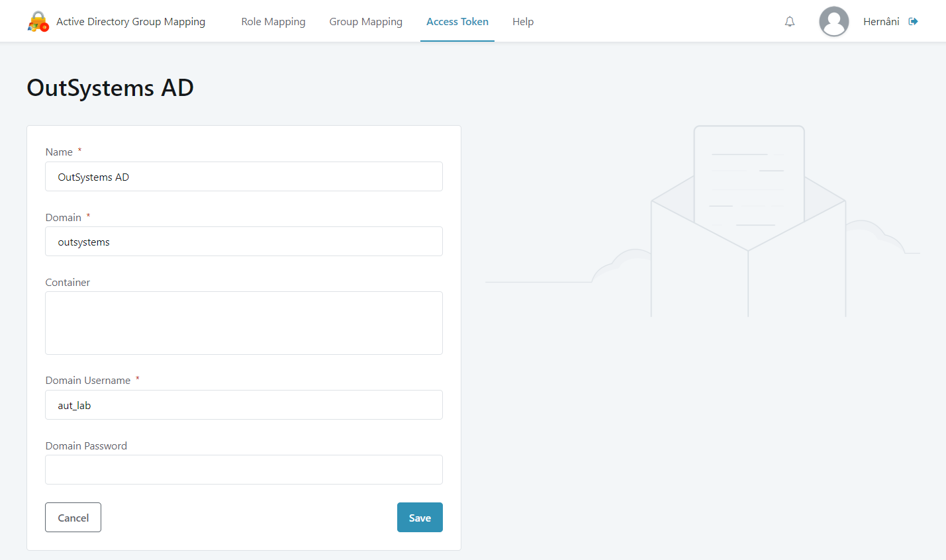
Task: Click the user avatar picture
Action: (x=834, y=22)
